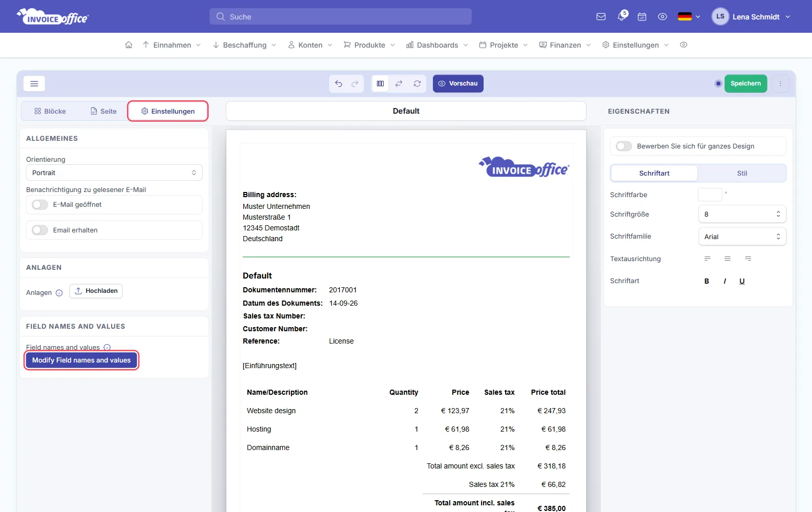
Task: Apply underline font style
Action: [x=742, y=281]
